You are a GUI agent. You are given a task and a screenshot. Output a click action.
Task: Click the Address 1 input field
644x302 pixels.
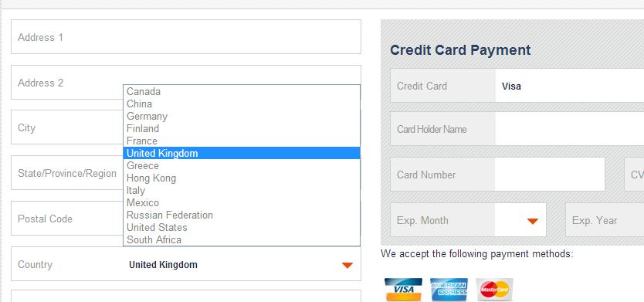click(186, 36)
